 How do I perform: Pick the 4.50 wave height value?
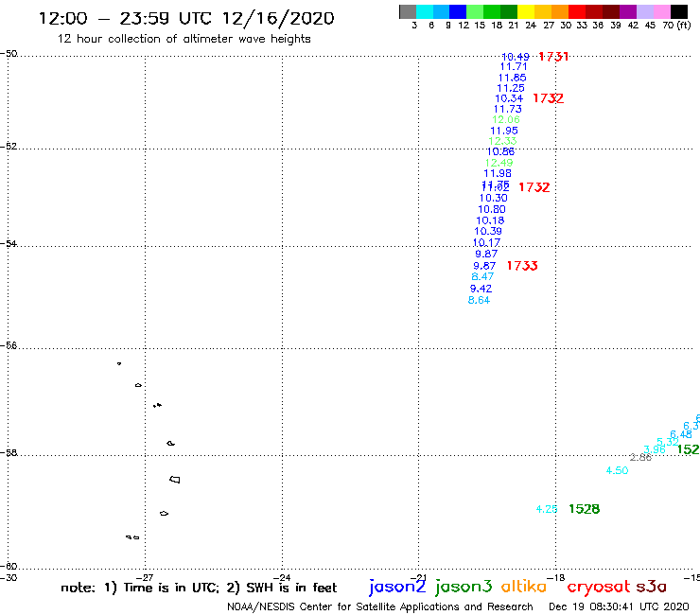617,470
